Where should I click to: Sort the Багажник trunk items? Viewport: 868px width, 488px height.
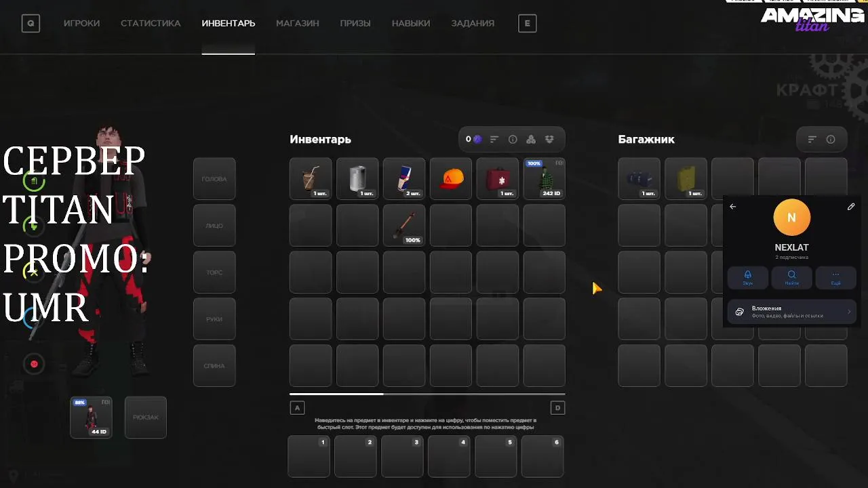click(812, 140)
